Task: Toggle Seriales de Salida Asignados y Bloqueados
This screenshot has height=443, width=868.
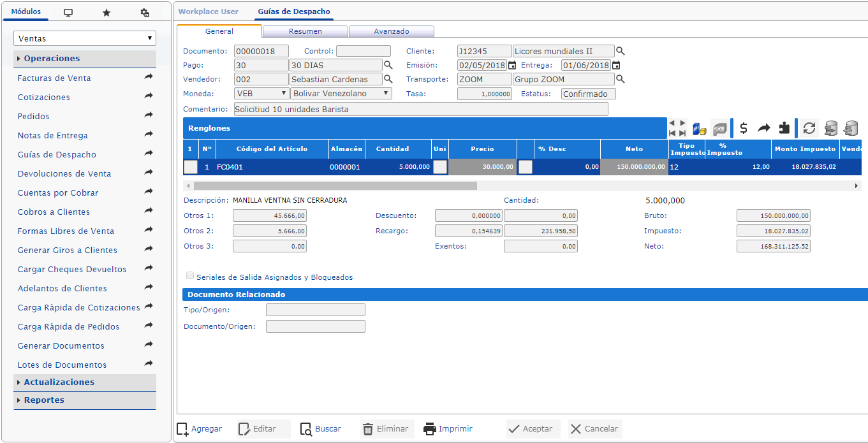Action: (190, 276)
